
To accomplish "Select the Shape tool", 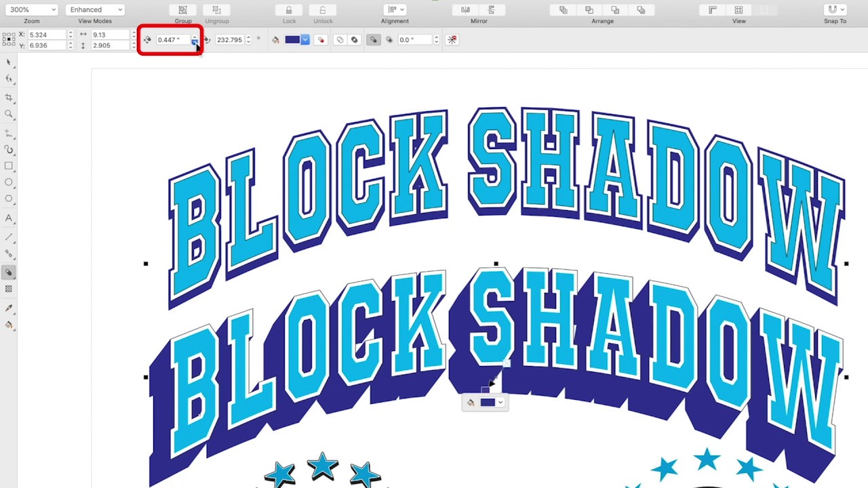I will tap(9, 79).
